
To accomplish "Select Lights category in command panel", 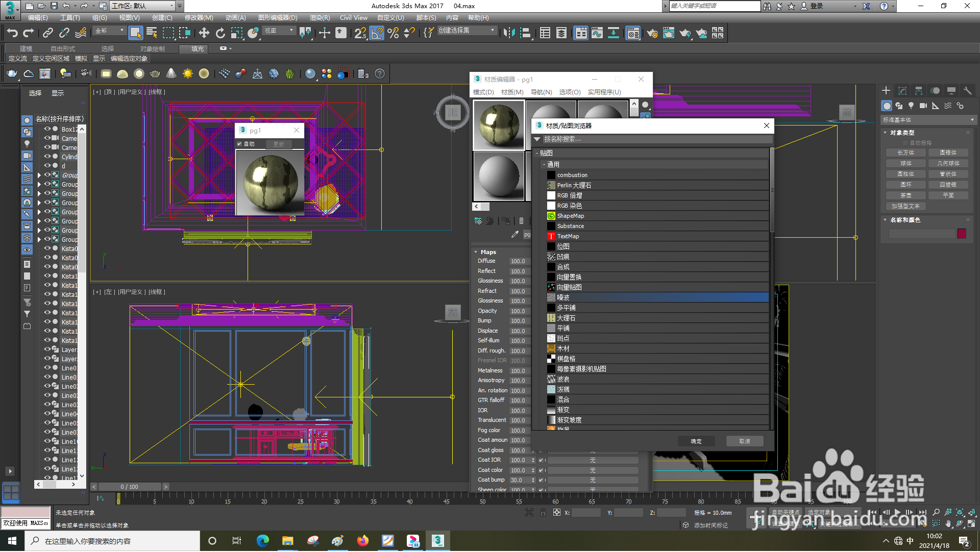I will pyautogui.click(x=911, y=106).
